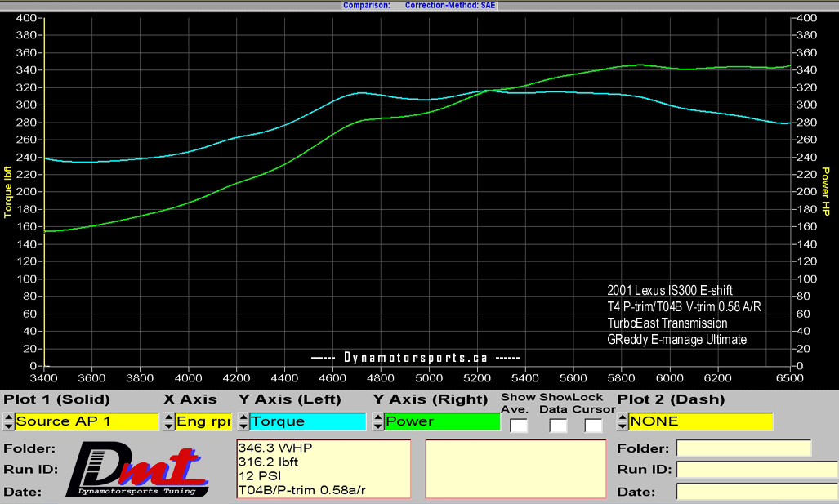Click the Comparison: label in title bar
Viewport: 839px width, 504px height.
click(x=367, y=6)
